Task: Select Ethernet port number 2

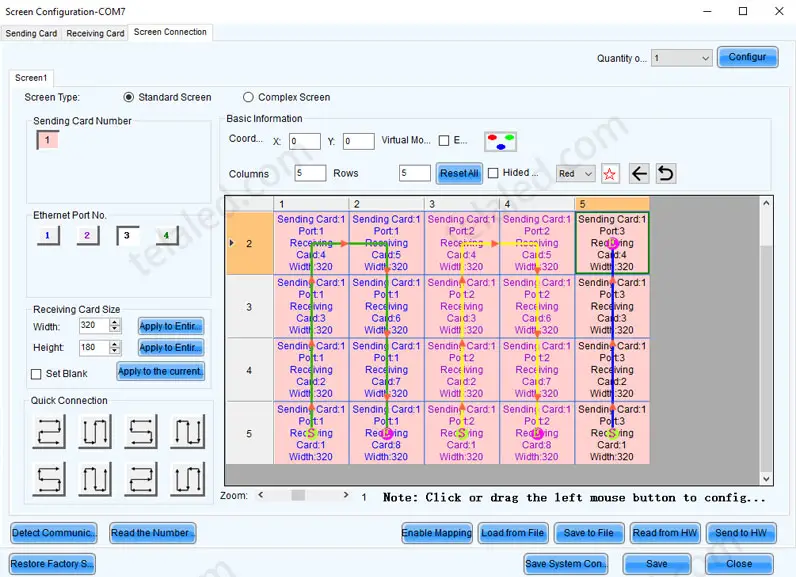Action: click(x=87, y=235)
